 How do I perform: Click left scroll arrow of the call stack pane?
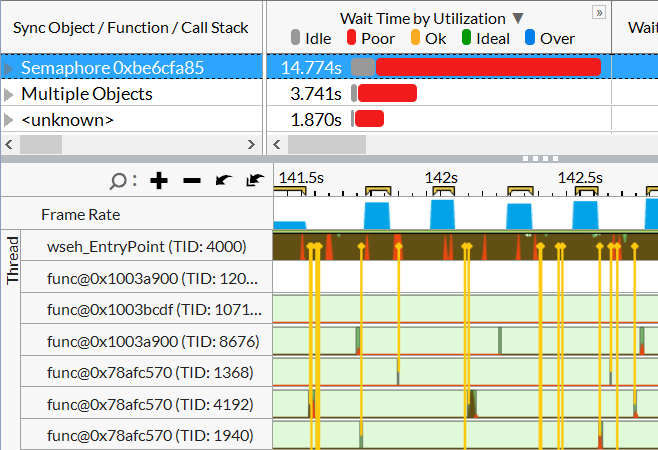click(9, 144)
